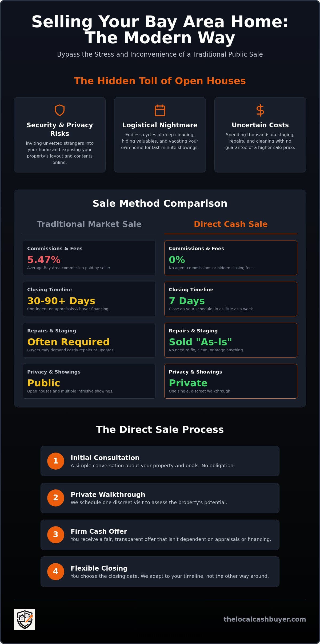Open thelocalcashbuyer.com link
The width and height of the screenshot is (320, 644).
(265, 619)
